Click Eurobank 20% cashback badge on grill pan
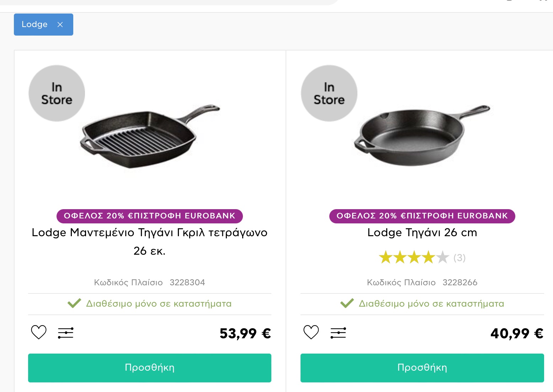Viewport: 553px width, 392px height. click(150, 216)
